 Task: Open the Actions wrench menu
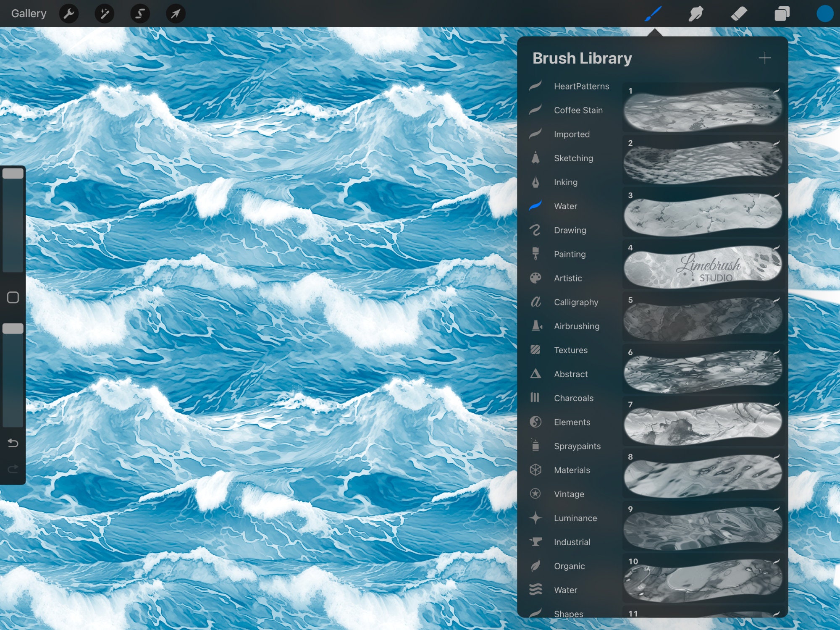tap(69, 13)
